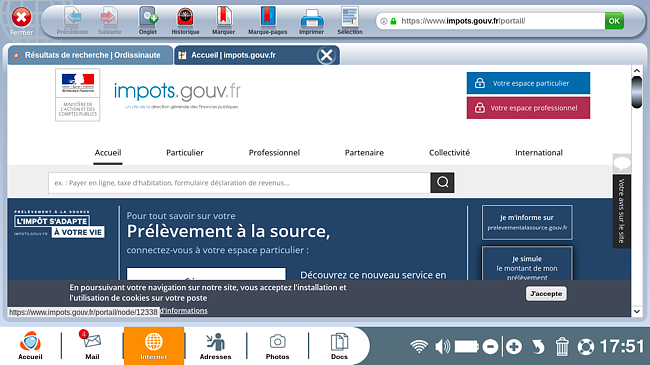Click the vertical scrollbar thumb
Screen dimensions: 650x365
coord(637,92)
